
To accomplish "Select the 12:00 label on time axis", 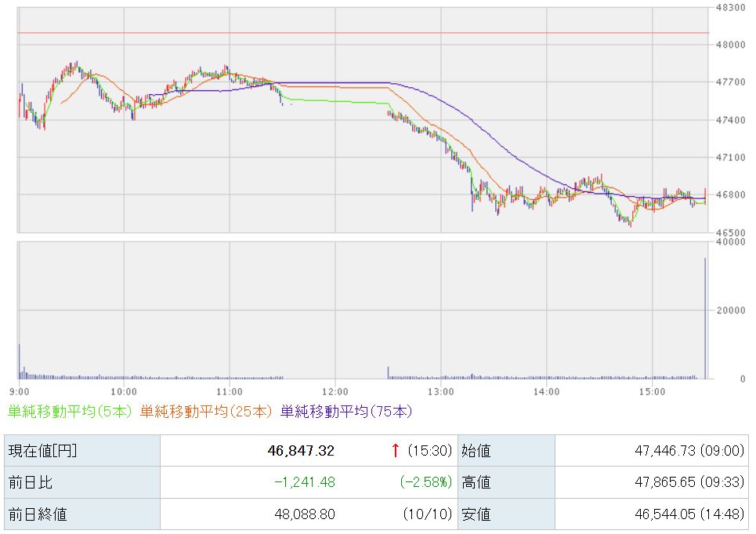I will [x=335, y=391].
